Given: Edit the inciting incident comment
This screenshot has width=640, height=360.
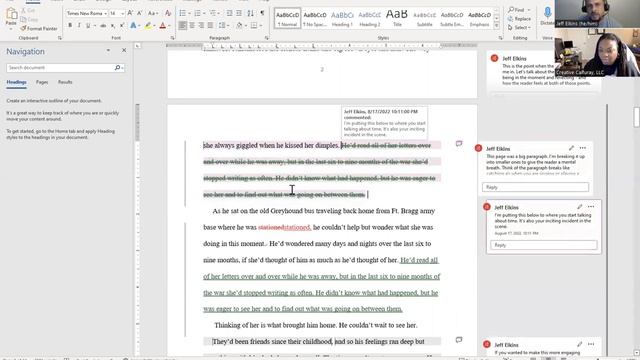Looking at the screenshot, I should [x=580, y=207].
